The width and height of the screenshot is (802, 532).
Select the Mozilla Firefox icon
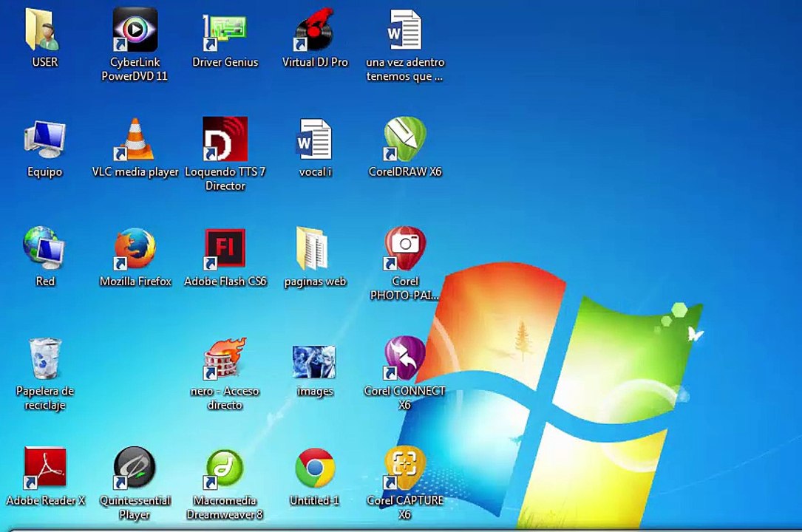[x=135, y=249]
